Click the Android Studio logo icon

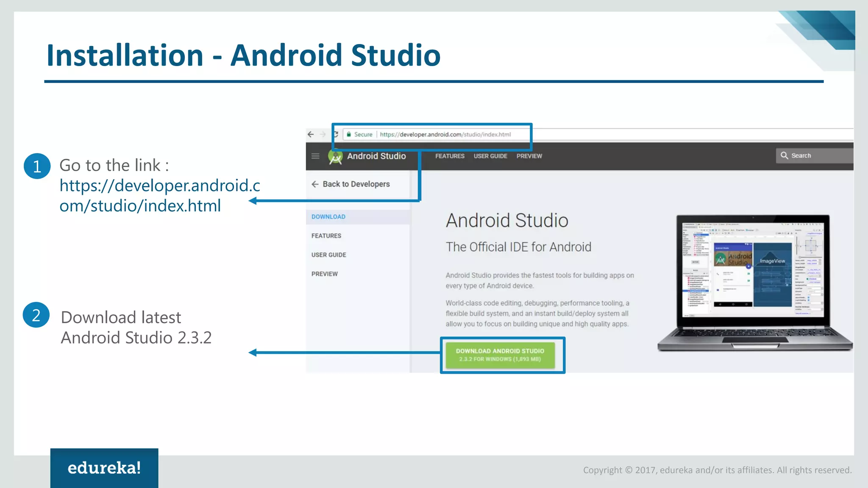pos(335,157)
